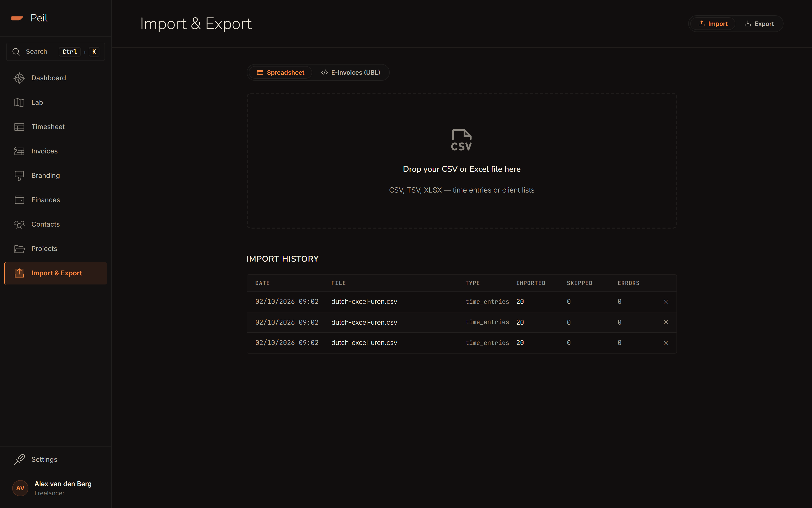812x508 pixels.
Task: Click the IMPORTED column header
Action: point(531,283)
